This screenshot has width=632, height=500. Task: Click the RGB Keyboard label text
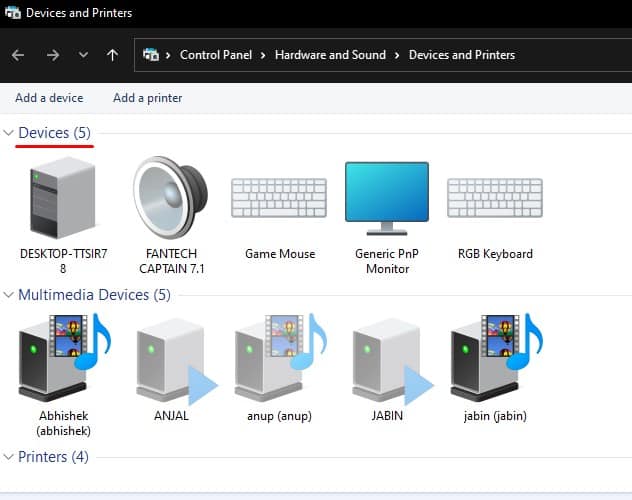[495, 254]
